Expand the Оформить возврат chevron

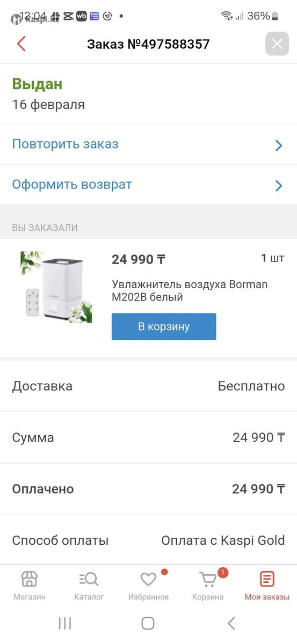(x=279, y=186)
